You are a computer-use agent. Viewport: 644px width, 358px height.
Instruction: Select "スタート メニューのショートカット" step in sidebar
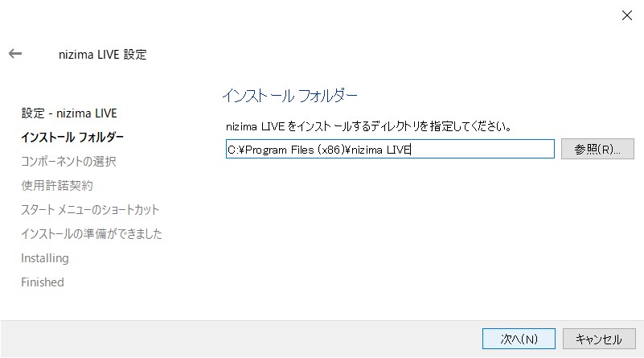tap(90, 209)
